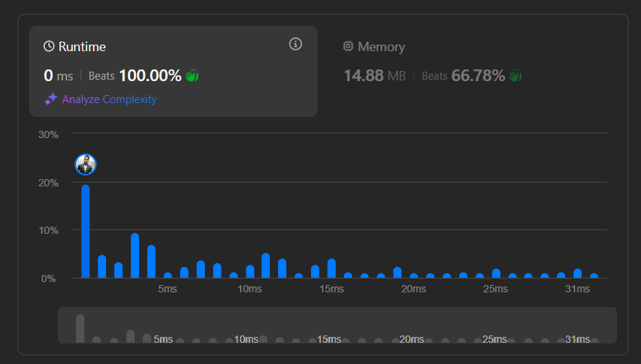Click the tallest blue bar in the chart
Viewport: 641px width, 364px height.
(86, 231)
